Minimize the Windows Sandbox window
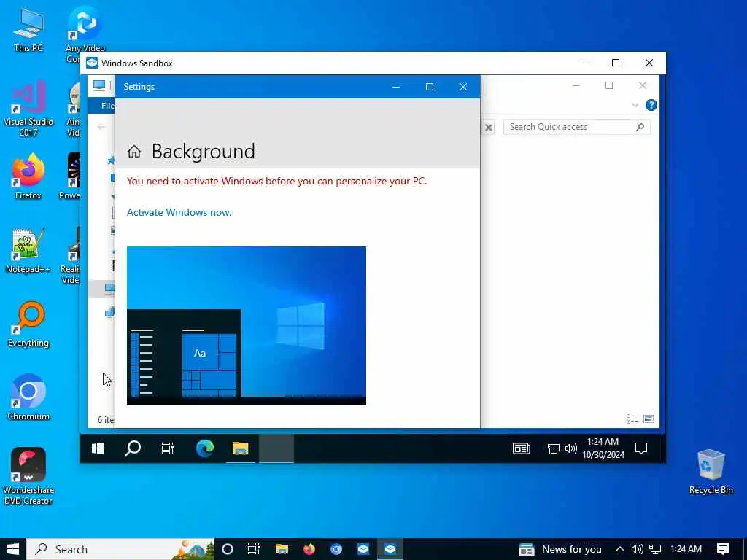This screenshot has height=560, width=747. pos(582,63)
